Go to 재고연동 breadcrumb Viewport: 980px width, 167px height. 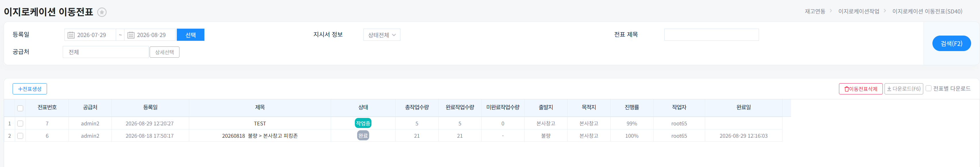coord(815,11)
